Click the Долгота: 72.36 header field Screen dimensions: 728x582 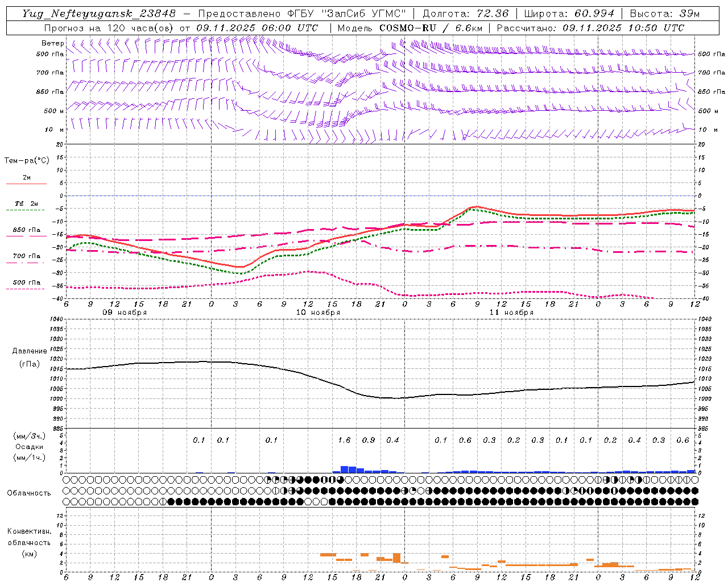(x=465, y=14)
